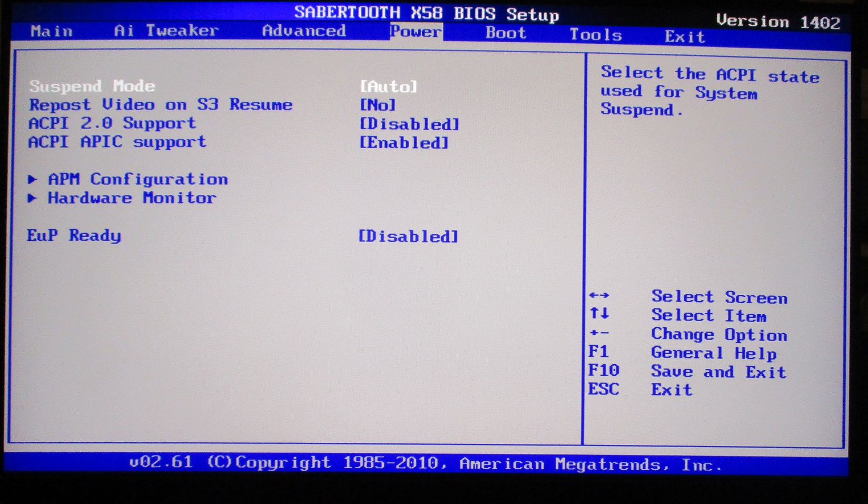Screen dimensions: 868x504
Task: Click the Select Item help entry
Action: tap(709, 315)
